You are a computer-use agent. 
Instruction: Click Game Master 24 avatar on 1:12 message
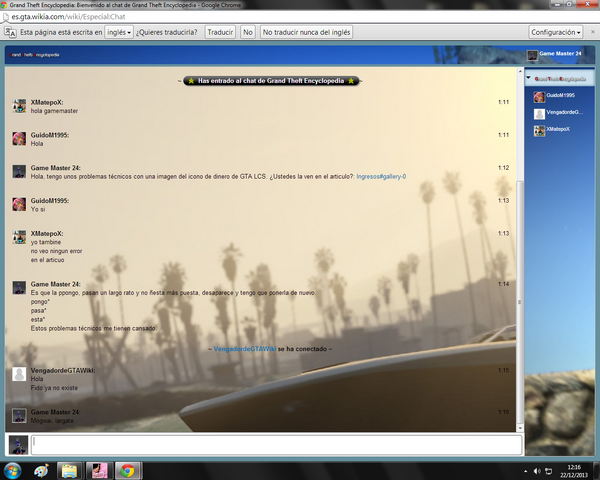(19, 171)
